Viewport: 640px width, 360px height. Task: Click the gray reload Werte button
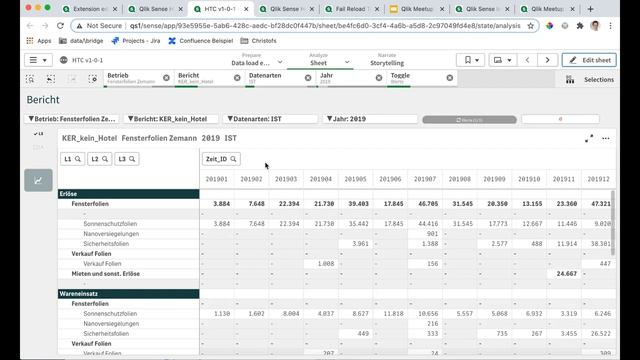click(x=469, y=120)
